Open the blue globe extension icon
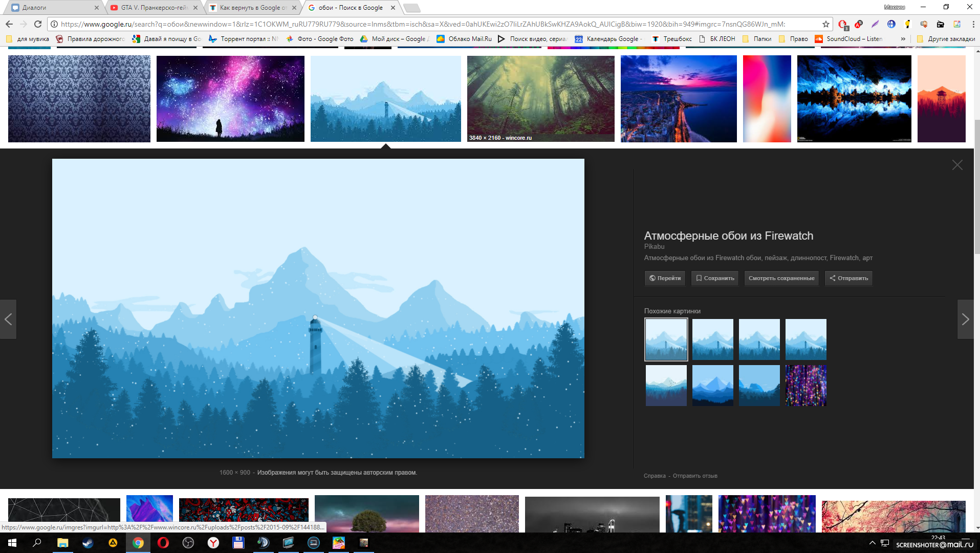980x553 pixels. click(x=891, y=24)
